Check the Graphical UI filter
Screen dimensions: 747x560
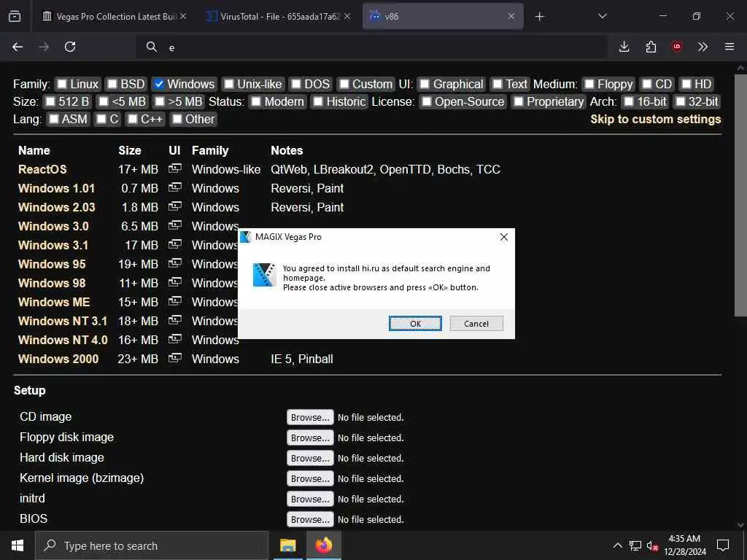[x=425, y=85]
